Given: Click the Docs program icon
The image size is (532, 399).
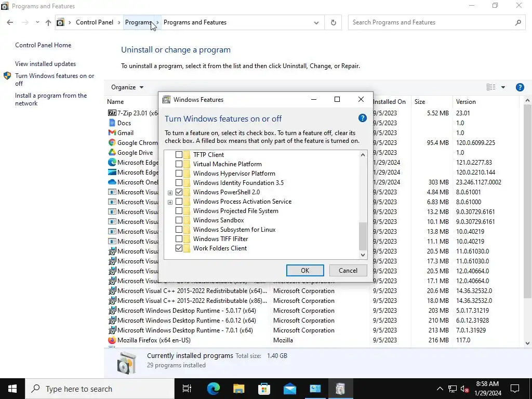Looking at the screenshot, I should coord(112,123).
